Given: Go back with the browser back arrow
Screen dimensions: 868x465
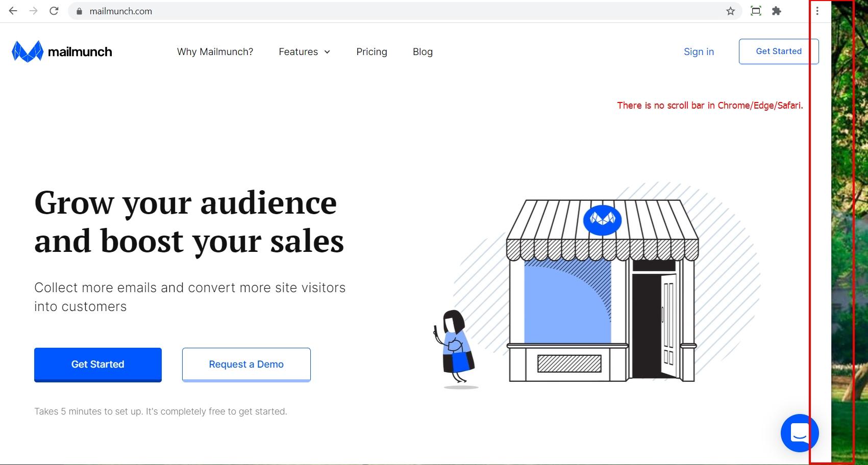Looking at the screenshot, I should click(x=13, y=11).
